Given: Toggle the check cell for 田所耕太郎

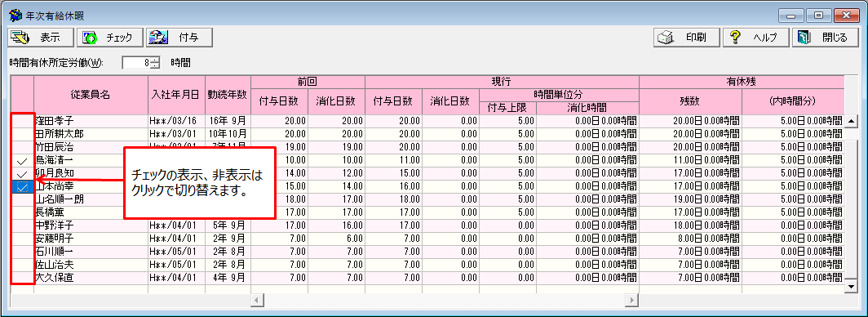Looking at the screenshot, I should (23, 134).
